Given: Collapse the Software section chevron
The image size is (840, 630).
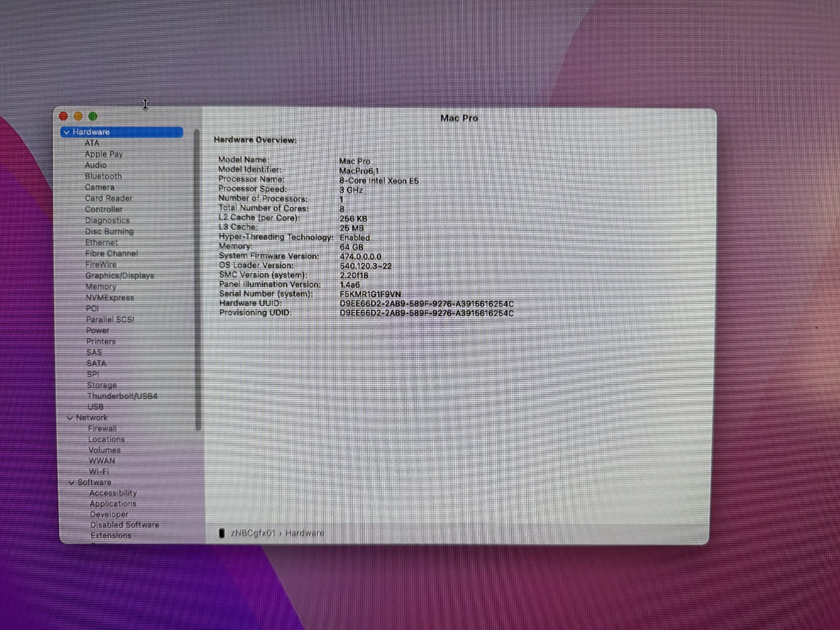Looking at the screenshot, I should pyautogui.click(x=71, y=482).
